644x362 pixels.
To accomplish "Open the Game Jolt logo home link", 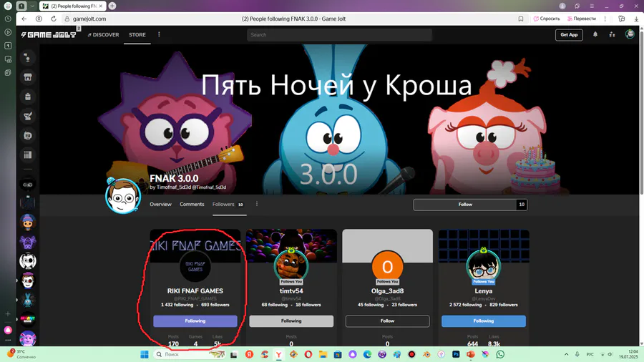I will [49, 35].
